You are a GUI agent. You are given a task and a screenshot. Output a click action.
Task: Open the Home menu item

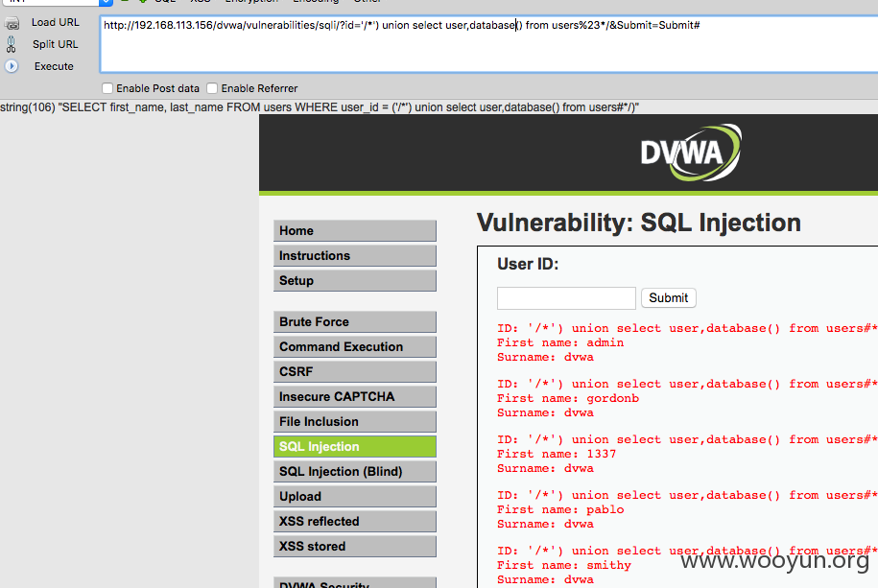355,231
